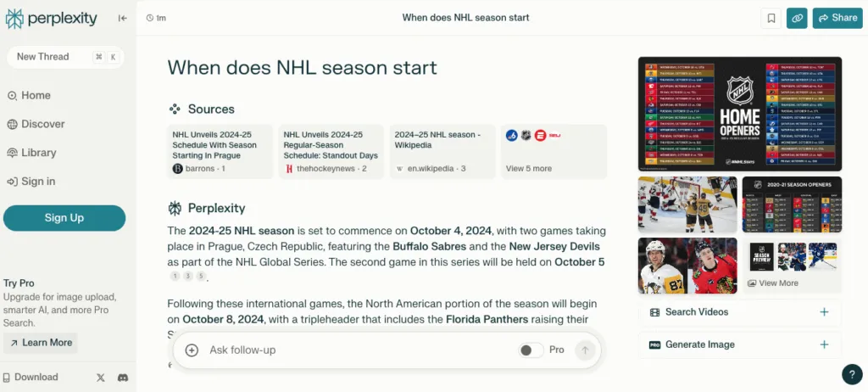The width and height of the screenshot is (868, 392).
Task: Open New Thread input
Action: [65, 57]
